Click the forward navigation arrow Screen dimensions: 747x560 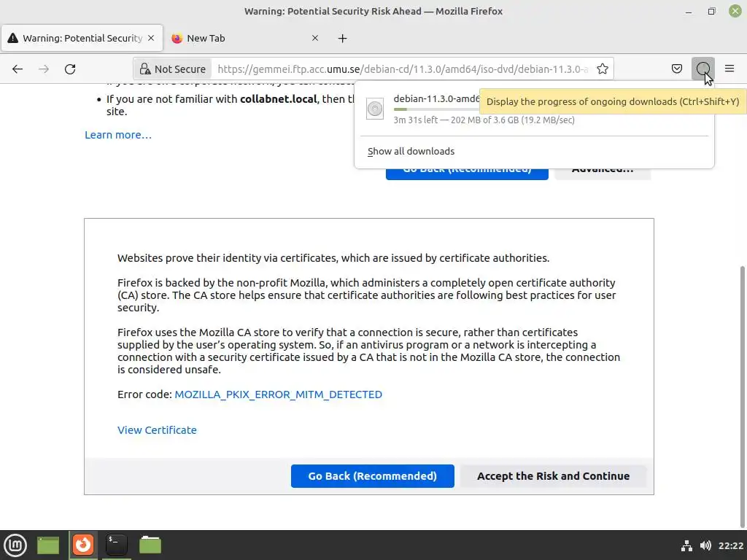44,69
